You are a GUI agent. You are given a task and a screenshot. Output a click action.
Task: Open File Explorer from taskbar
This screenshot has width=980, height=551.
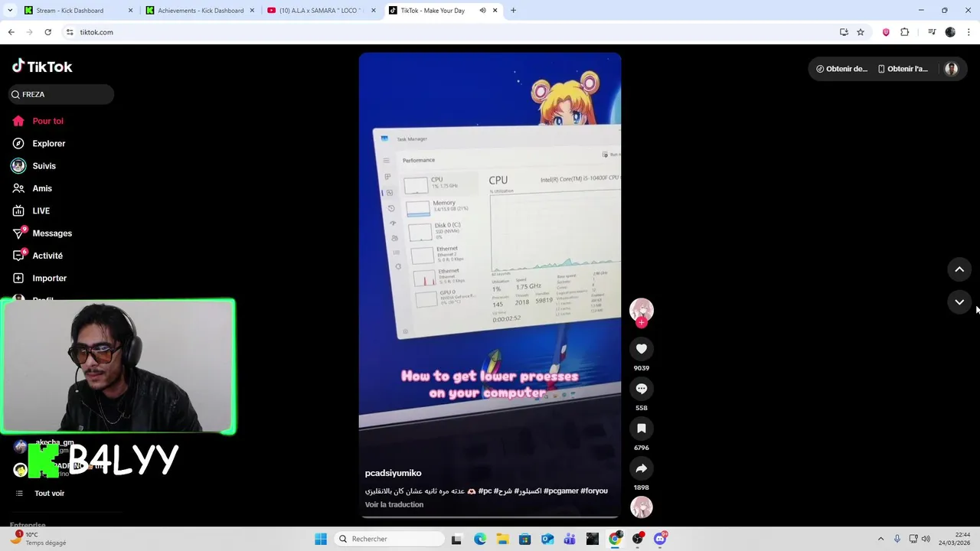pos(502,539)
